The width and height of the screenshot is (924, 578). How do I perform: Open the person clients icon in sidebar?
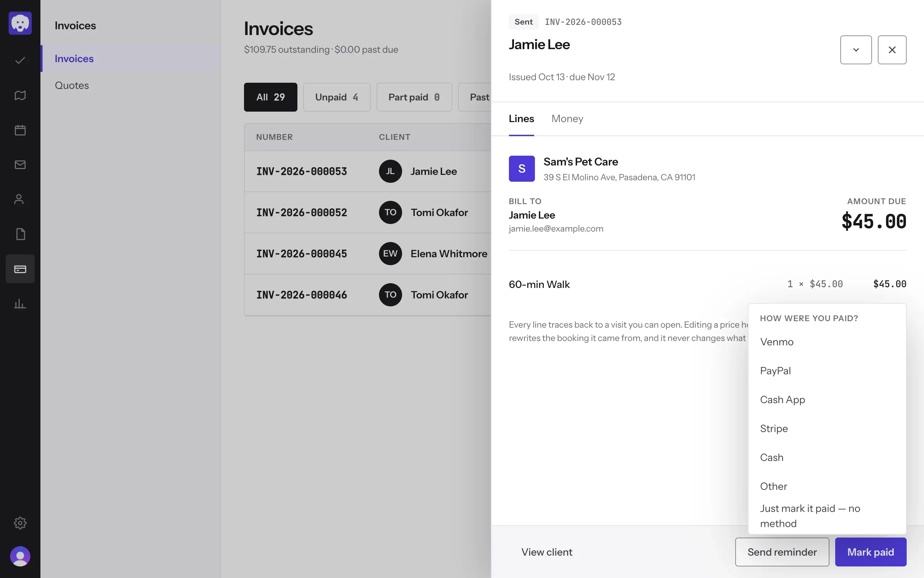pos(19,199)
